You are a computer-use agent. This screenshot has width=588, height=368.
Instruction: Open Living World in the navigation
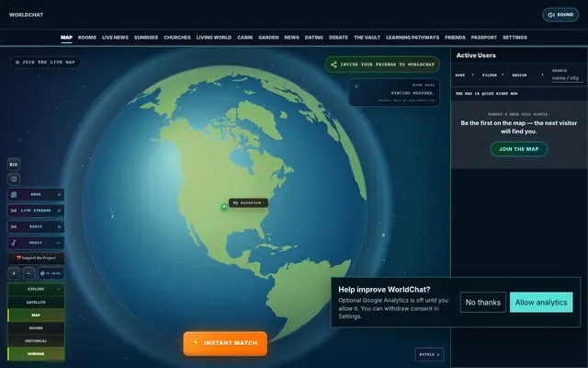214,38
